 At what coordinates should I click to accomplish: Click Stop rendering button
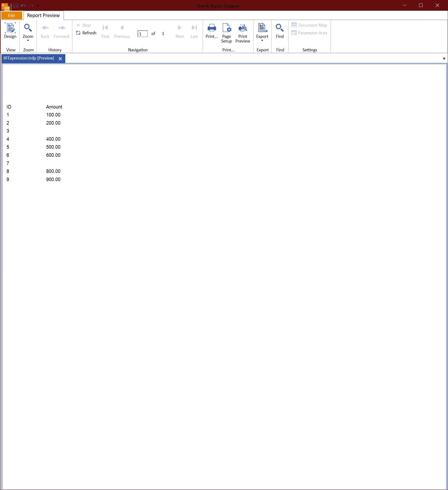(83, 25)
